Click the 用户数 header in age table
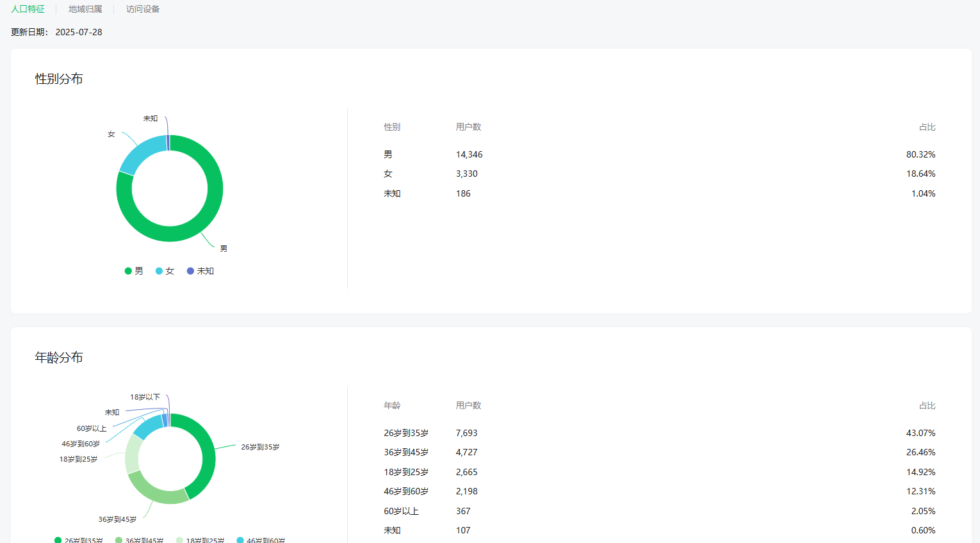This screenshot has height=543, width=980. pyautogui.click(x=468, y=405)
